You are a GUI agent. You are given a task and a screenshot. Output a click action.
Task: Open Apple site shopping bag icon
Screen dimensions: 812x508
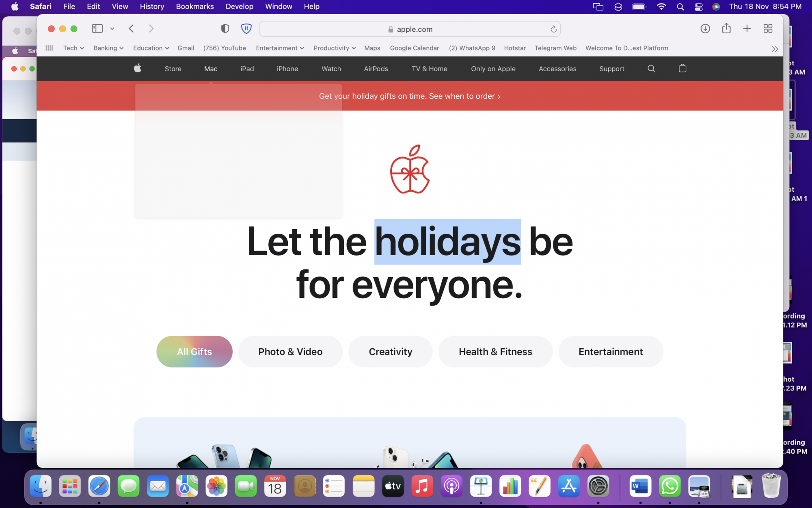[x=682, y=69]
